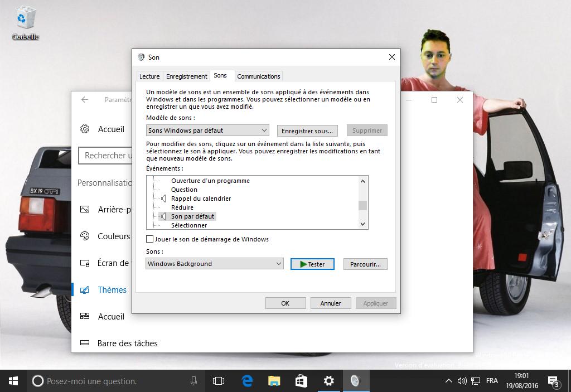Enable Jouer le son de démarrage checkbox
This screenshot has width=571, height=392.
pos(149,239)
